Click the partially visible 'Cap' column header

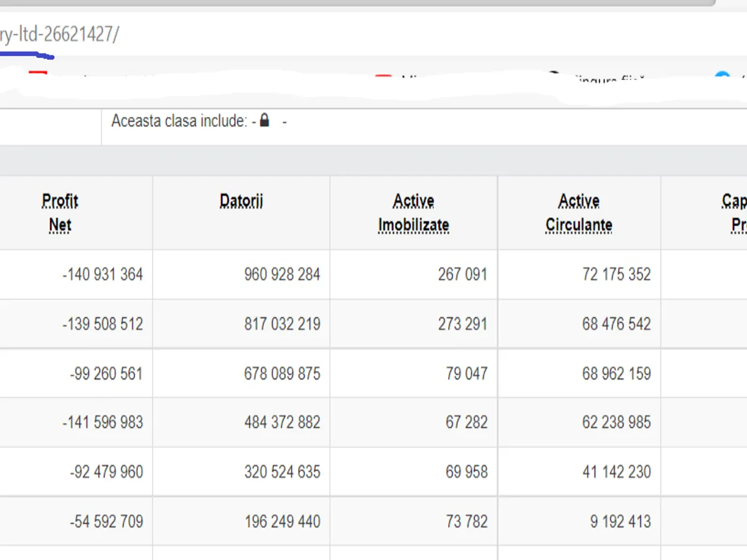click(735, 212)
